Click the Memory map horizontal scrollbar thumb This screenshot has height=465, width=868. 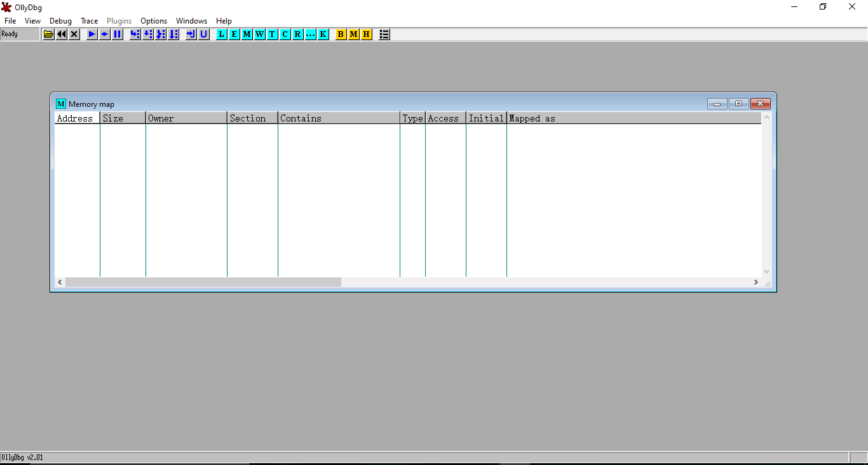tap(203, 282)
